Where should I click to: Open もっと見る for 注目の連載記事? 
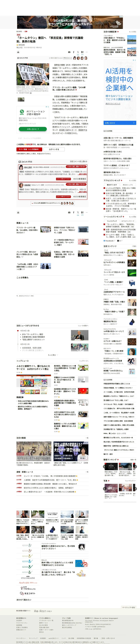(132, 32)
